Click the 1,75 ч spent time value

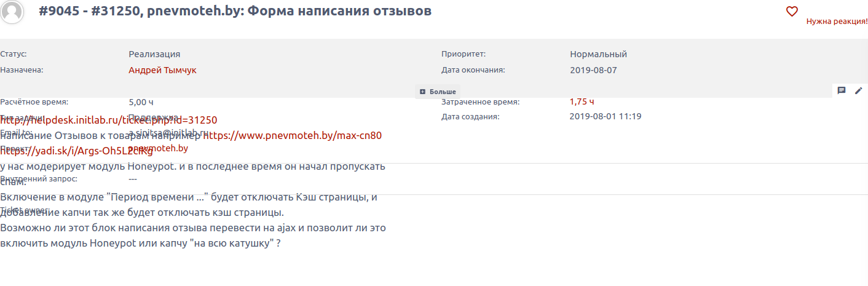[582, 101]
